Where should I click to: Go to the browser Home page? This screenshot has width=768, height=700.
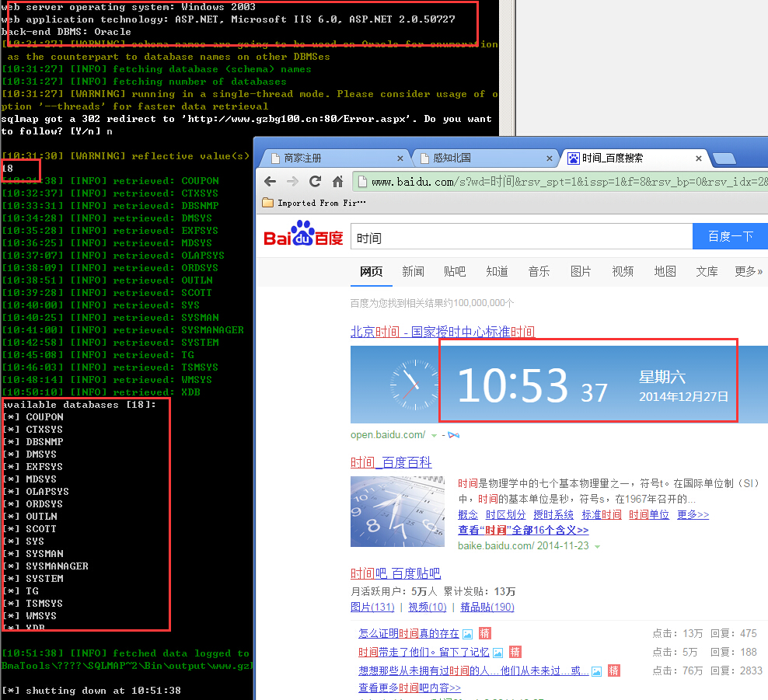337,182
